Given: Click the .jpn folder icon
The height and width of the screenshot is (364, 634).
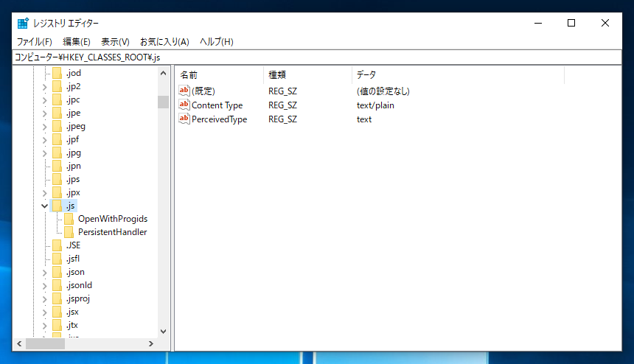Looking at the screenshot, I should (x=57, y=166).
